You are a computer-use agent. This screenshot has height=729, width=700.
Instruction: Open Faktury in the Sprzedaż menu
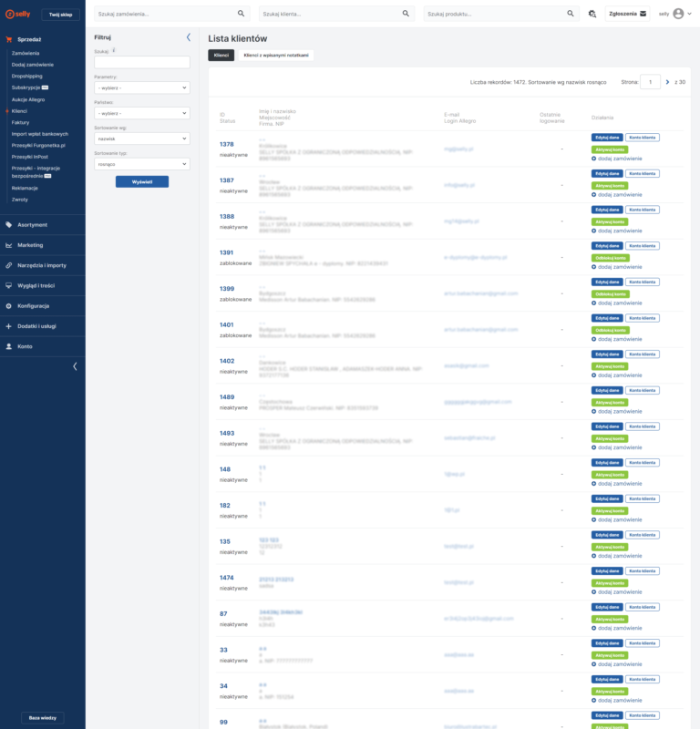[x=21, y=121]
